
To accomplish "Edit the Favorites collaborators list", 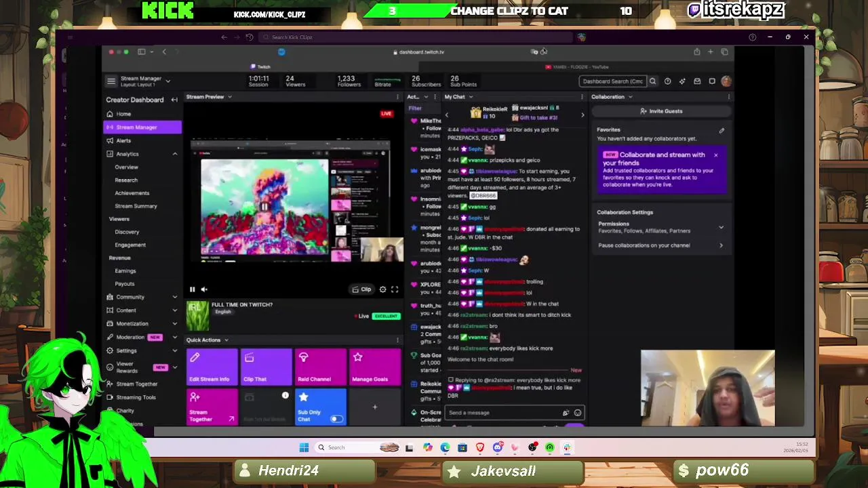I will [722, 130].
